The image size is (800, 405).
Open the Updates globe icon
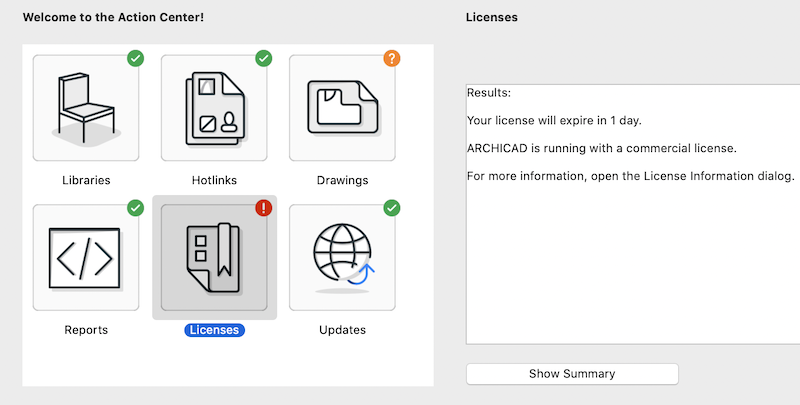[342, 258]
